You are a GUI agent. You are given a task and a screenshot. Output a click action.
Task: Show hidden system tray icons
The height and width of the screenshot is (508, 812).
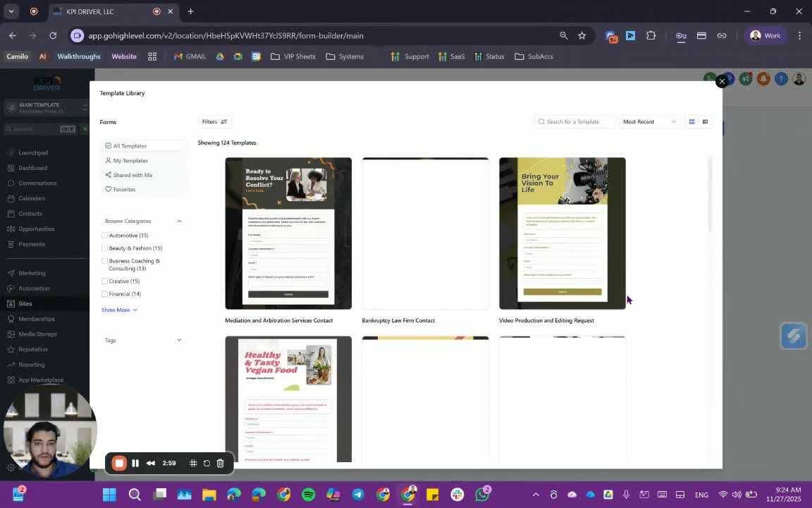(536, 495)
